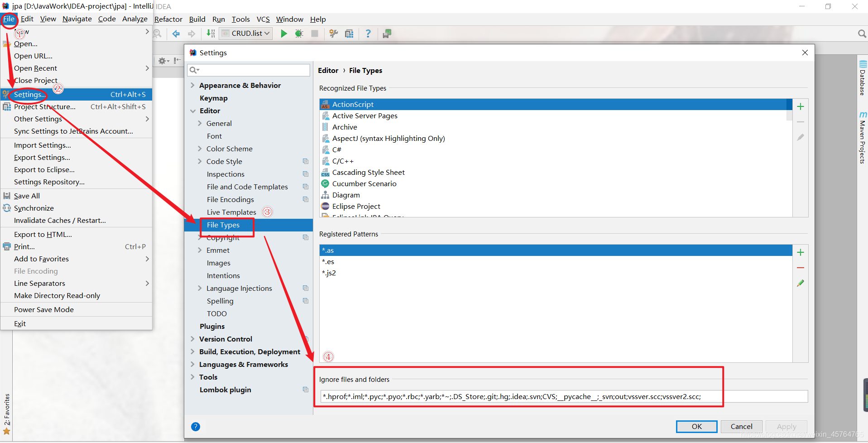
Task: Expand Version Control section
Action: click(192, 339)
